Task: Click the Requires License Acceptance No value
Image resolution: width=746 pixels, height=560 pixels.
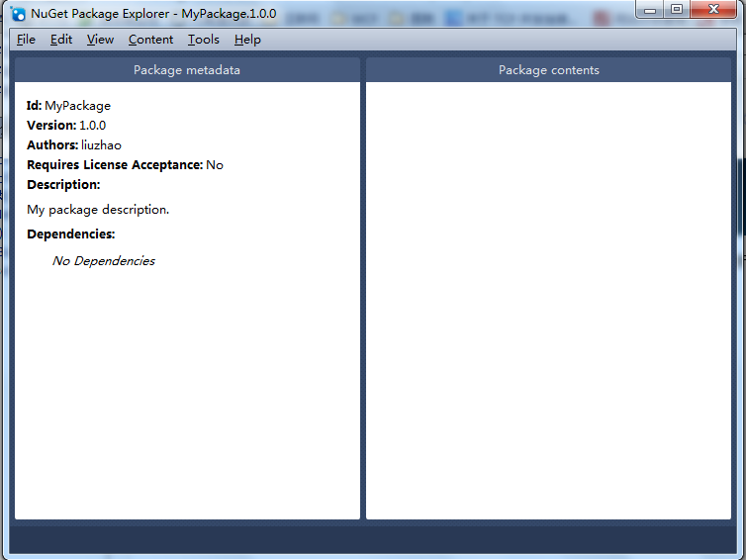Action: (215, 165)
